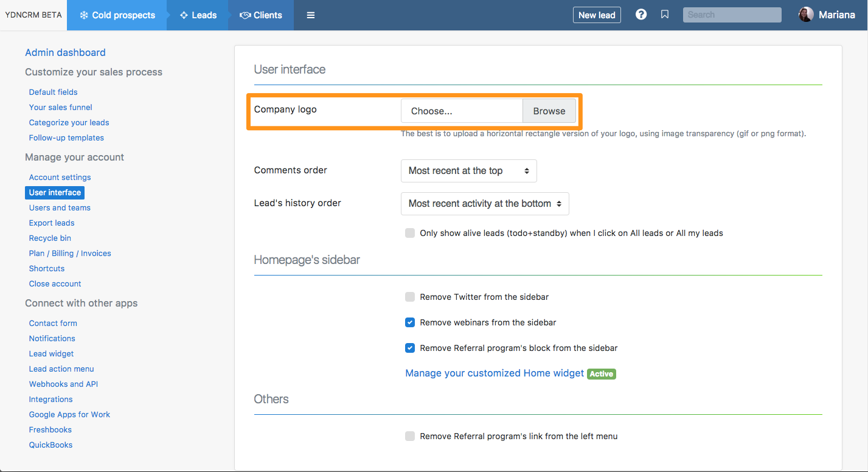Enable Remove Twitter from the sidebar

pos(410,297)
